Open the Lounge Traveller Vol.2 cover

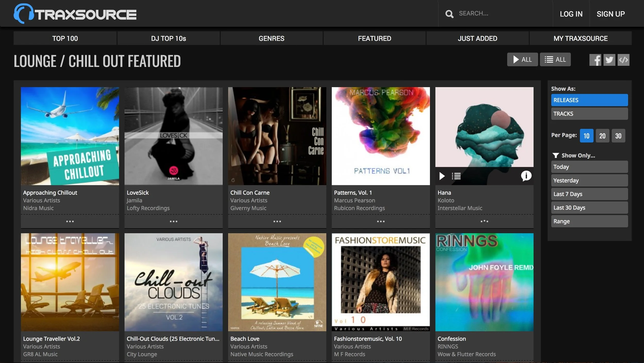(70, 282)
